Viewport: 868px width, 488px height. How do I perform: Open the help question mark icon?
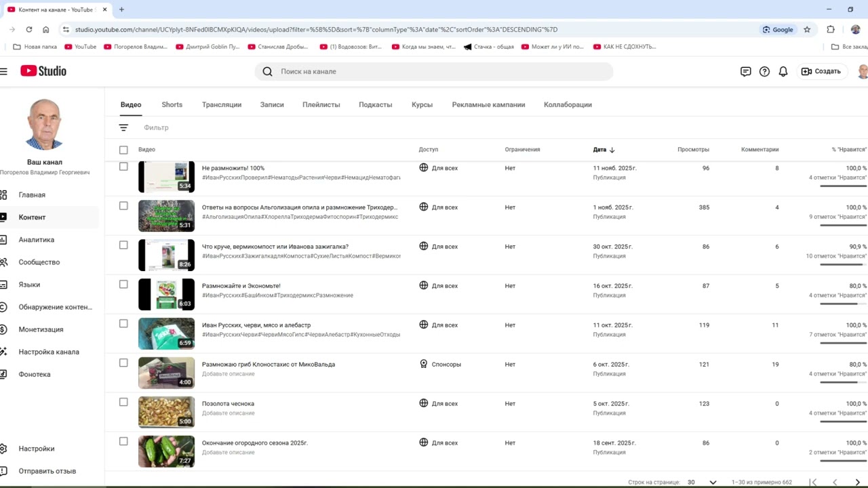pyautogui.click(x=764, y=71)
